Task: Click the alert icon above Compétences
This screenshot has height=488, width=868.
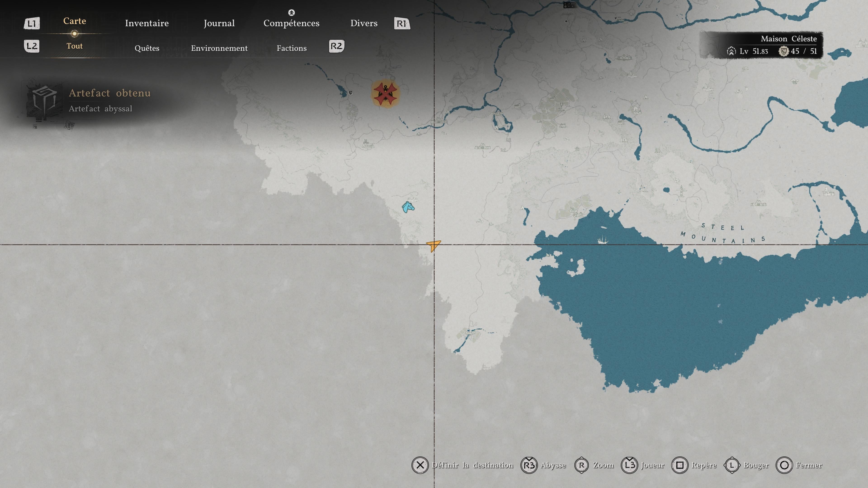Action: tap(291, 12)
